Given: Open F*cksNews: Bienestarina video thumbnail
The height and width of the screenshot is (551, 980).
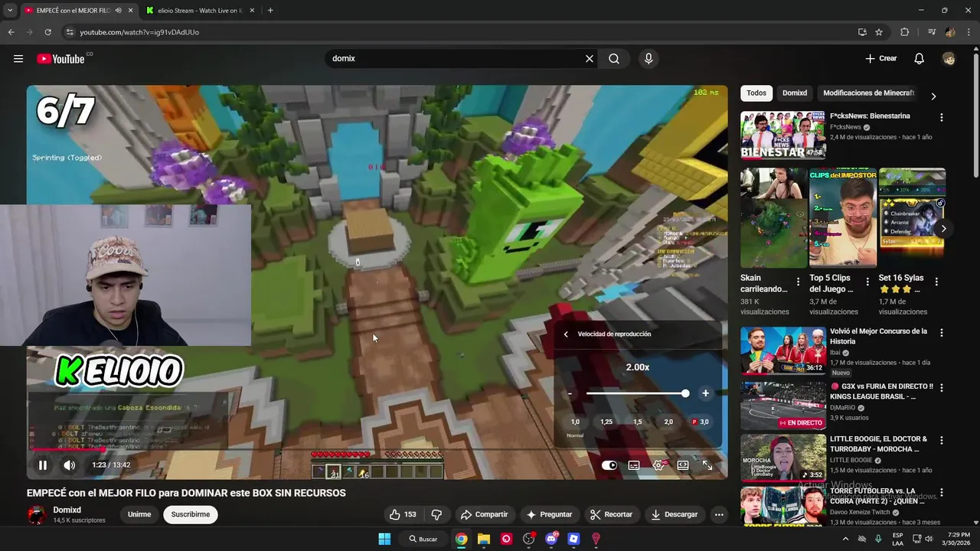Looking at the screenshot, I should click(x=782, y=135).
